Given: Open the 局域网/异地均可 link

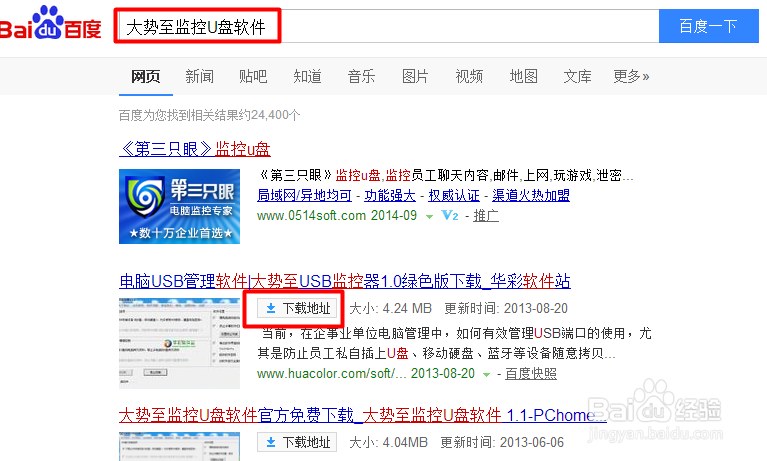Looking at the screenshot, I should pos(304,195).
